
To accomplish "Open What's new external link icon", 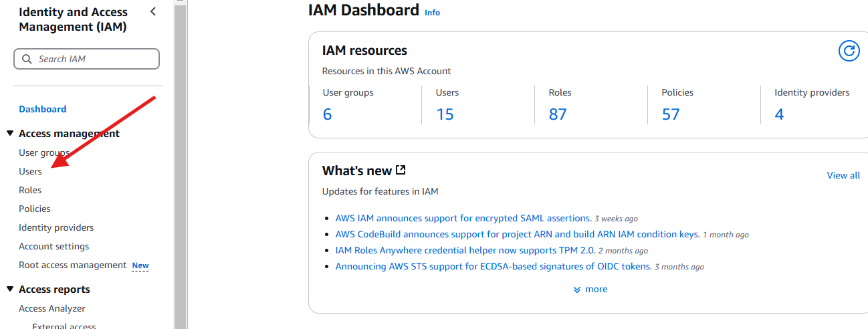I will point(401,170).
